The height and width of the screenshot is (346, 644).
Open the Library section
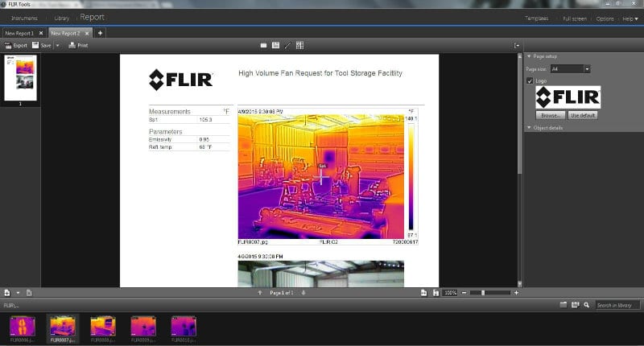[x=63, y=18]
